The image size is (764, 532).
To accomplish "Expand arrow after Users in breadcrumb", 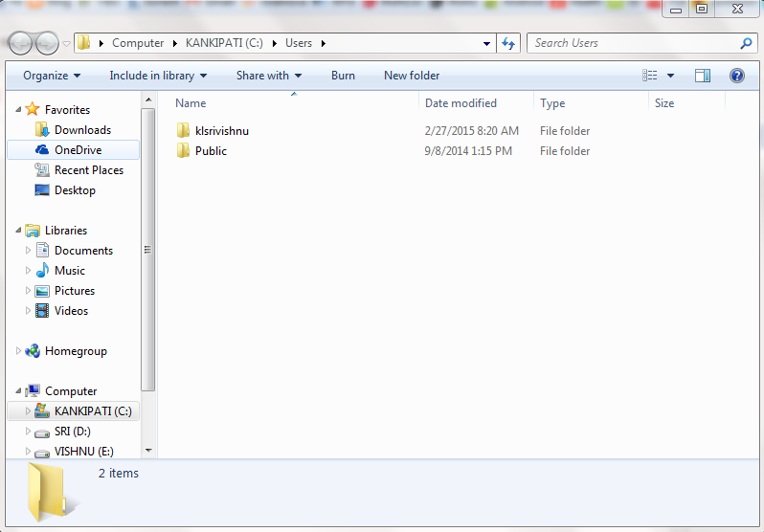I will (x=323, y=43).
